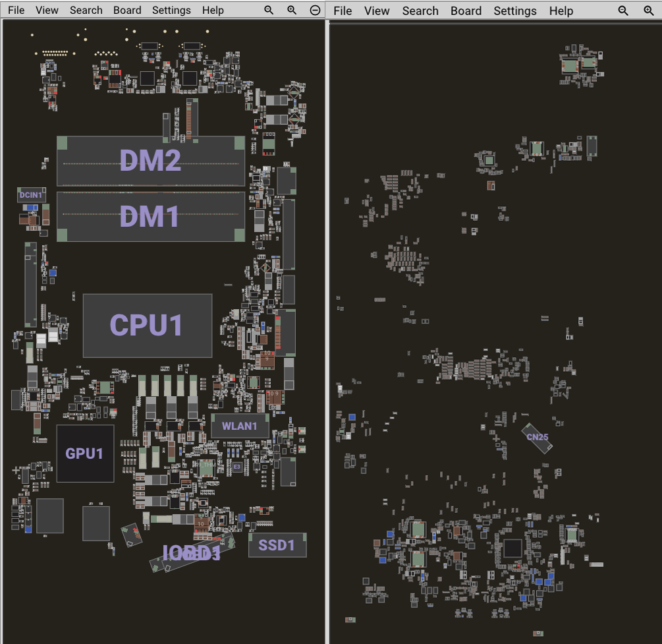Select the small E3 component near WLAN1

coord(237,467)
